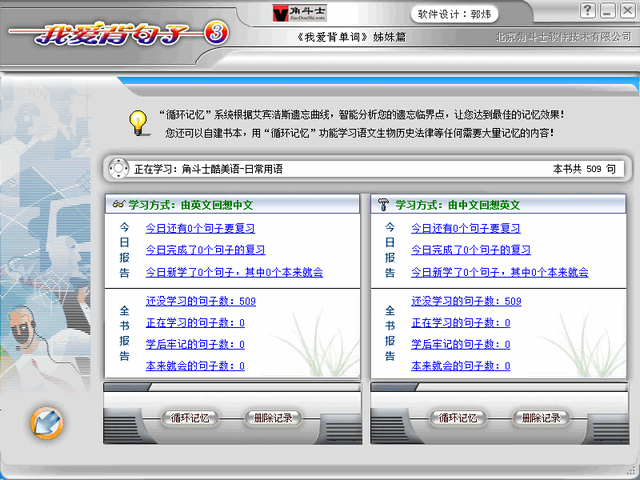Viewport: 640px width, 480px height.
Task: Click 删除记录 button in left panel
Action: click(x=273, y=417)
